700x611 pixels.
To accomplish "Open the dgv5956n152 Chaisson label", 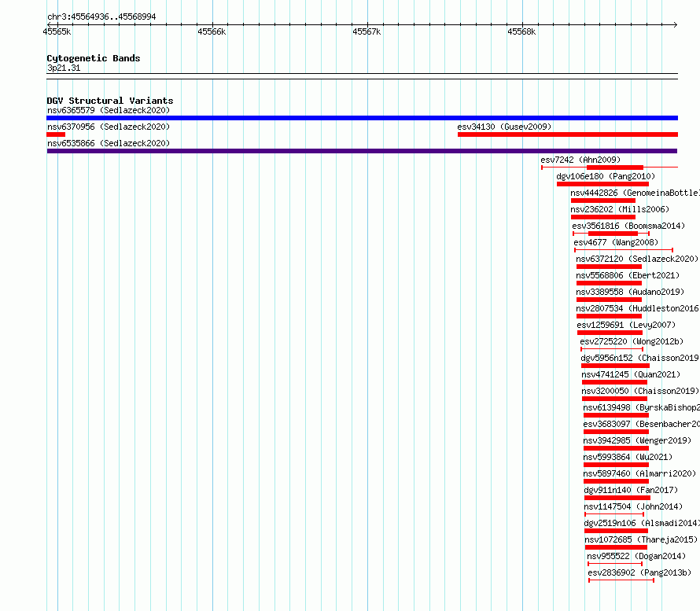I will click(x=639, y=358).
